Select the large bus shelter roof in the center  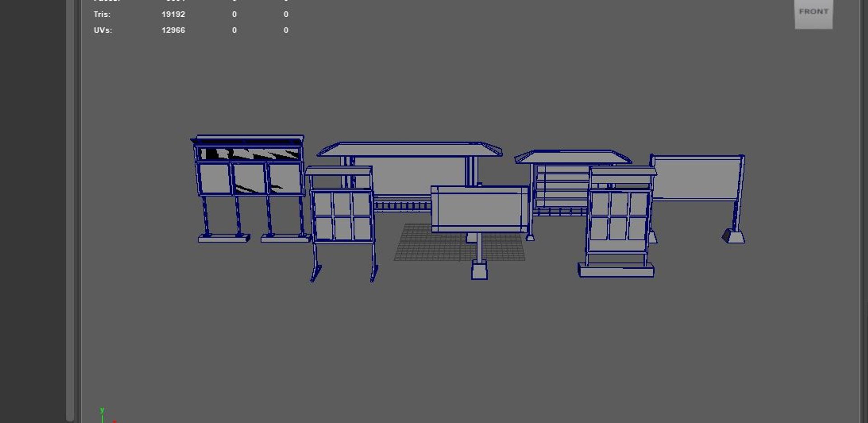coord(410,149)
